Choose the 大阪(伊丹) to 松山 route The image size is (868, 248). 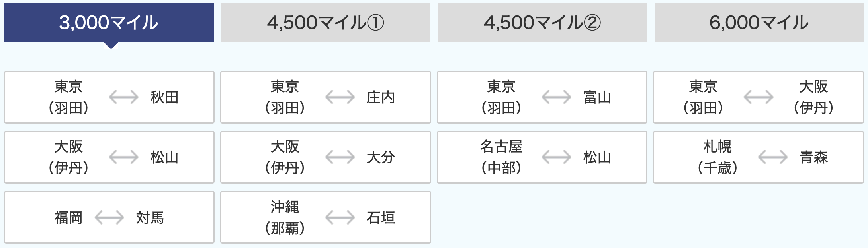[x=109, y=157]
